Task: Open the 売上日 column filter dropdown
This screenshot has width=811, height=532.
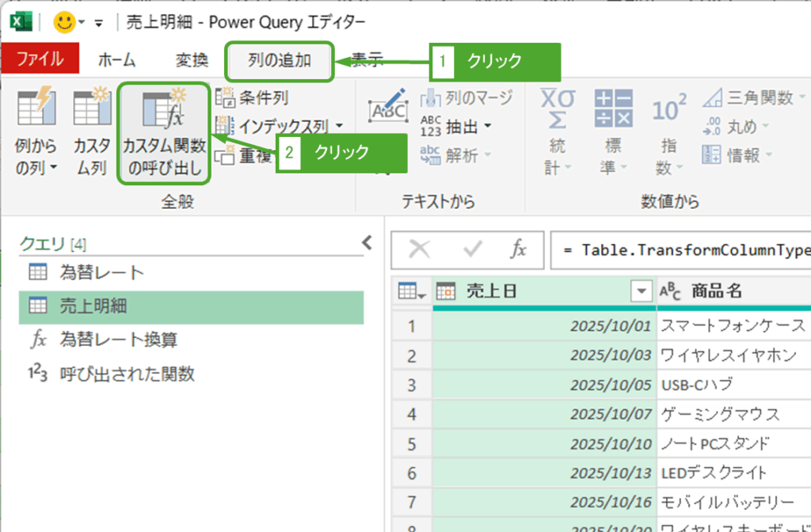Action: point(642,291)
